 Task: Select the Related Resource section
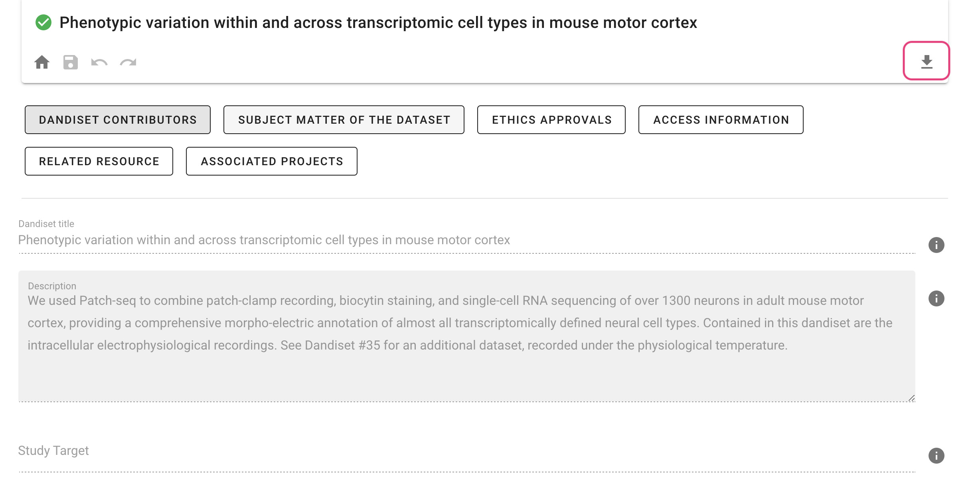(99, 161)
